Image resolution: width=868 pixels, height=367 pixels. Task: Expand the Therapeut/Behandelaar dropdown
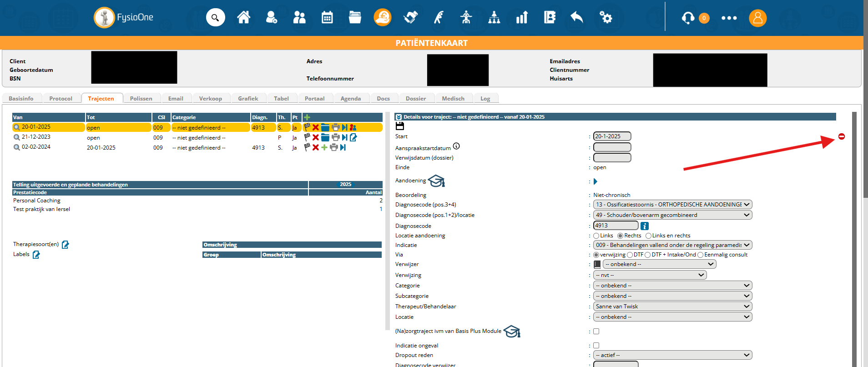coord(672,307)
